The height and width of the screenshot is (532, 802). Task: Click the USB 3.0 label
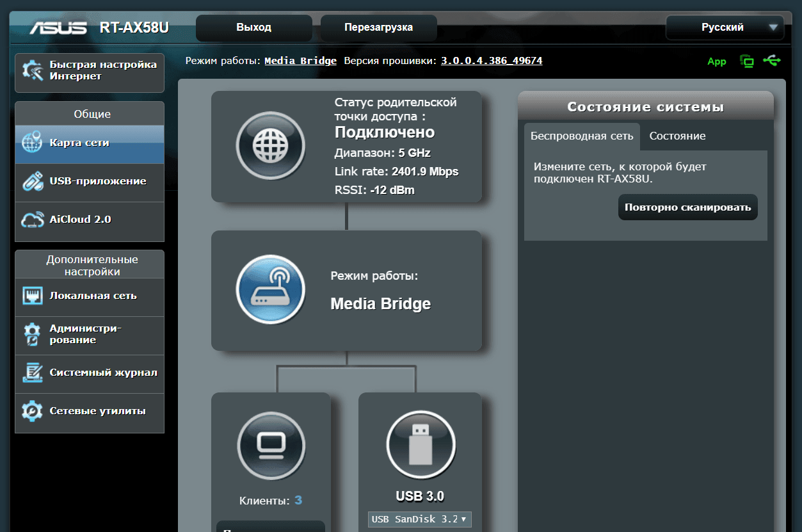click(x=420, y=496)
